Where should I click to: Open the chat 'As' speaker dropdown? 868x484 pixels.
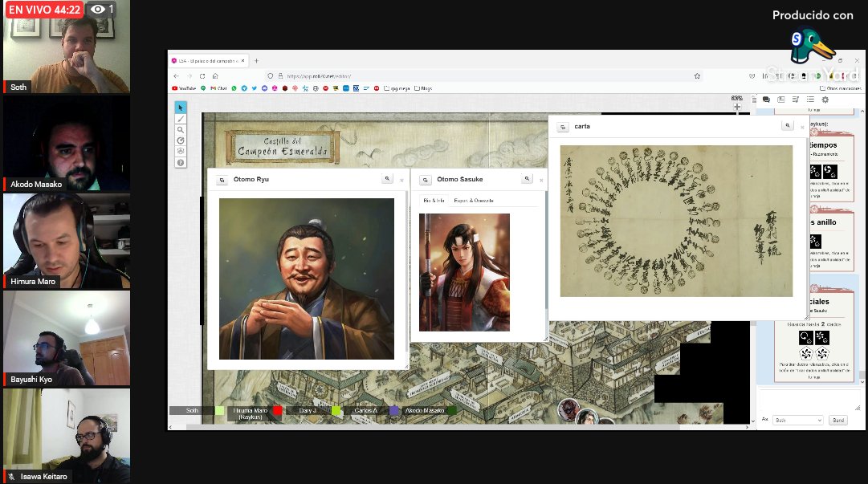[x=798, y=421]
